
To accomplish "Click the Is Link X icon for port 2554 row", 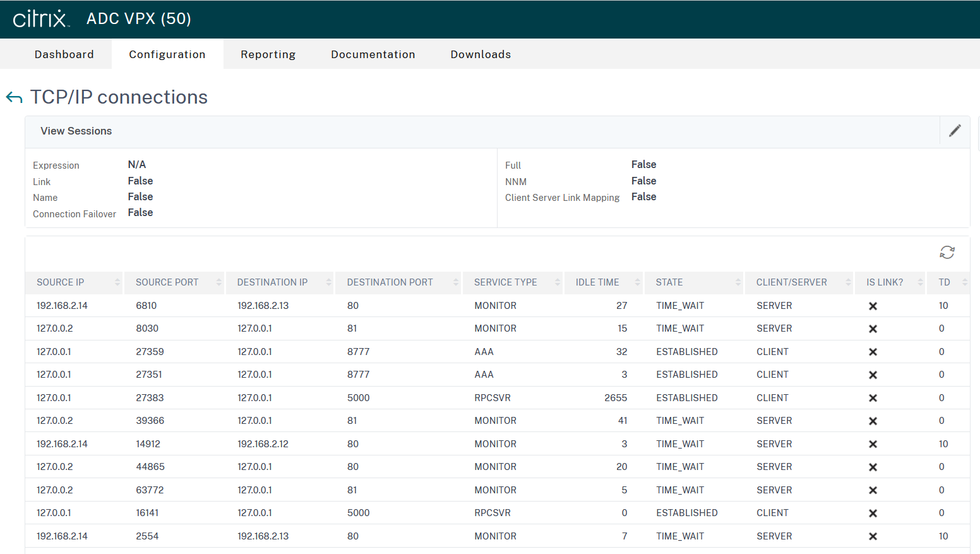I will [873, 536].
